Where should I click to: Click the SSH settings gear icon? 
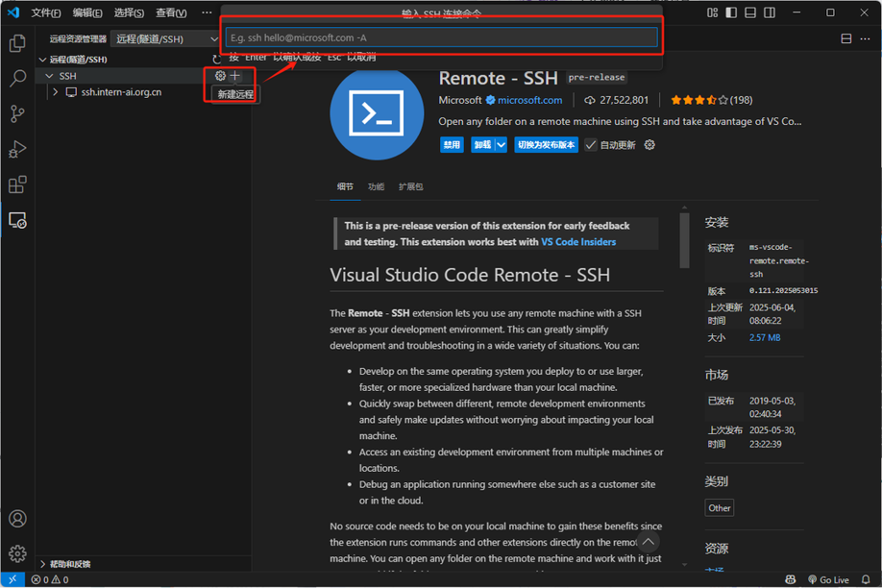[221, 75]
